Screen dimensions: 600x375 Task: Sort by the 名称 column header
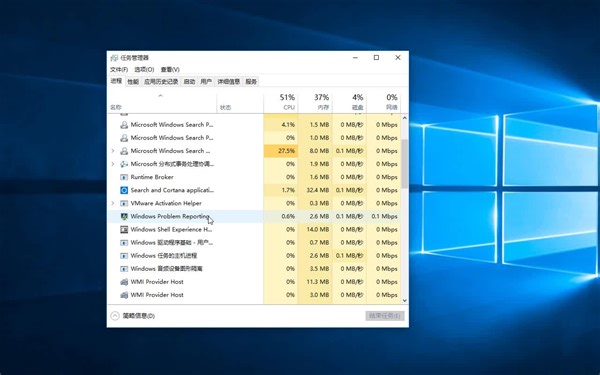[163, 103]
